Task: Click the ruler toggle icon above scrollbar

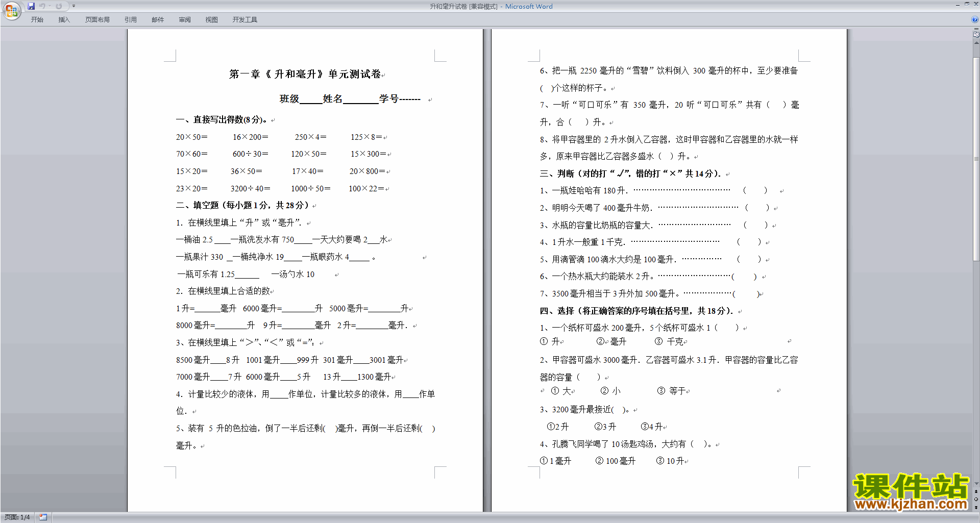Action: click(976, 35)
